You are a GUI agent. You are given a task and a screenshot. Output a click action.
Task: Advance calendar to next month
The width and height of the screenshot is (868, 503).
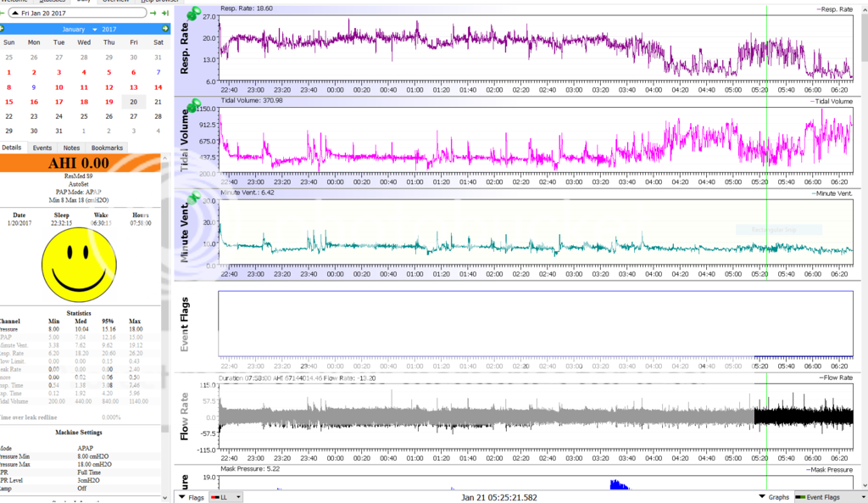tap(165, 29)
